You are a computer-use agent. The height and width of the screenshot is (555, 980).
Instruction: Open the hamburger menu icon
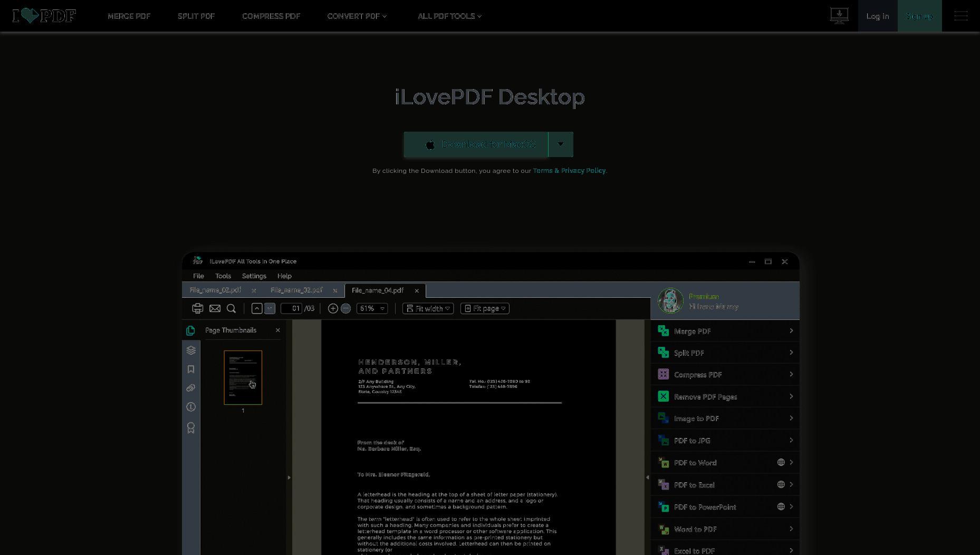click(x=961, y=16)
